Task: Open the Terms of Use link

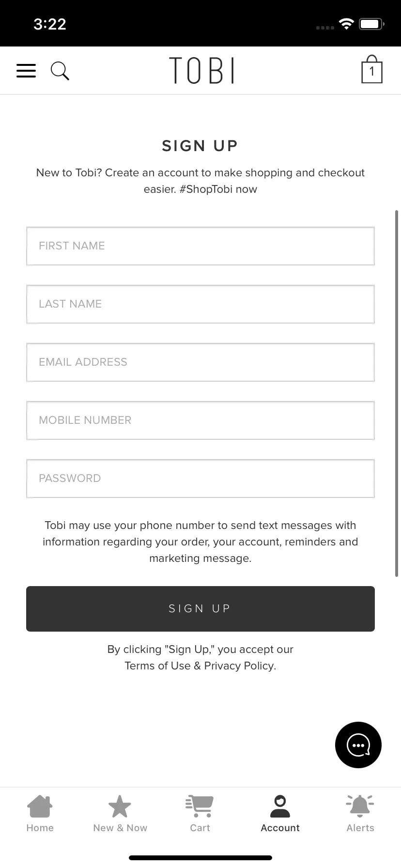Action: pyautogui.click(x=157, y=666)
